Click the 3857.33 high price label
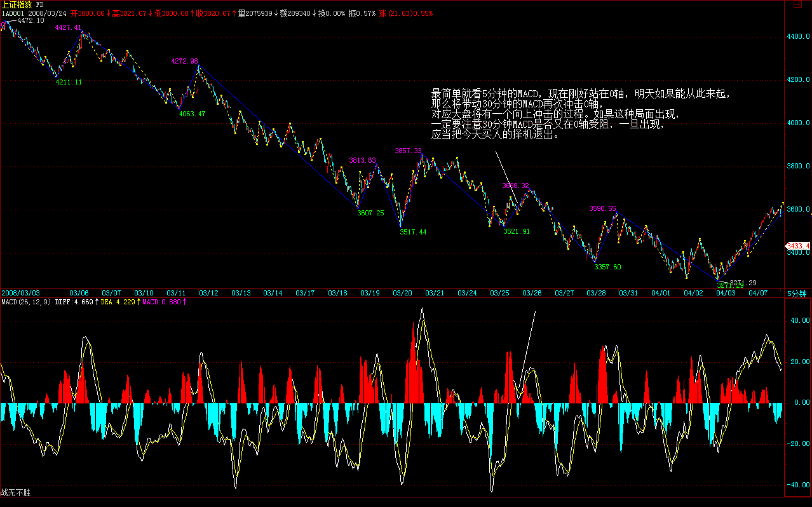 pyautogui.click(x=408, y=151)
